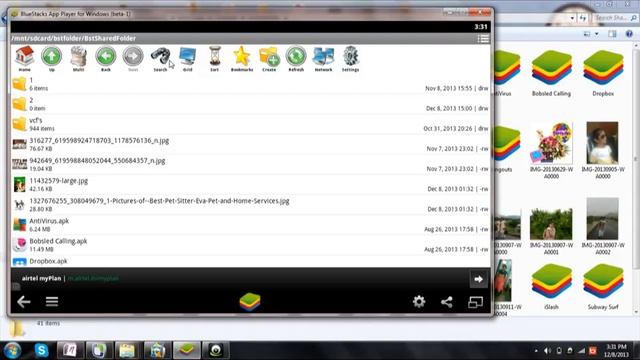Select AntiVirus.apk file
Screen dimensions: 640x360
[x=250, y=224]
